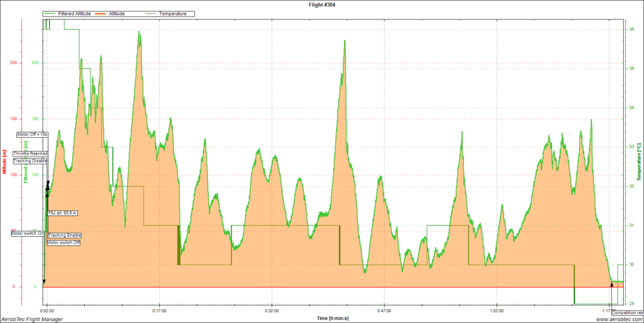Click the 0:32:00 tick on time axis
This screenshot has height=323, width=644.
[272, 310]
